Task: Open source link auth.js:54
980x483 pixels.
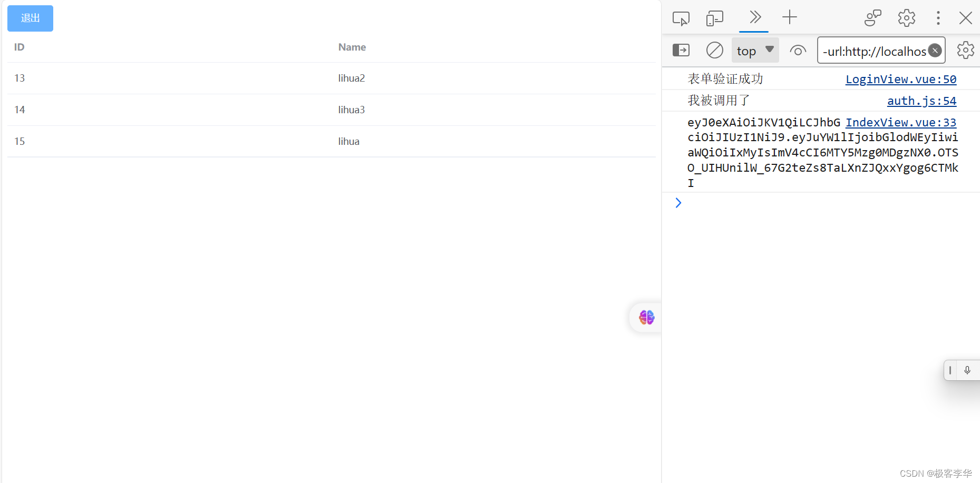Action: [x=921, y=101]
